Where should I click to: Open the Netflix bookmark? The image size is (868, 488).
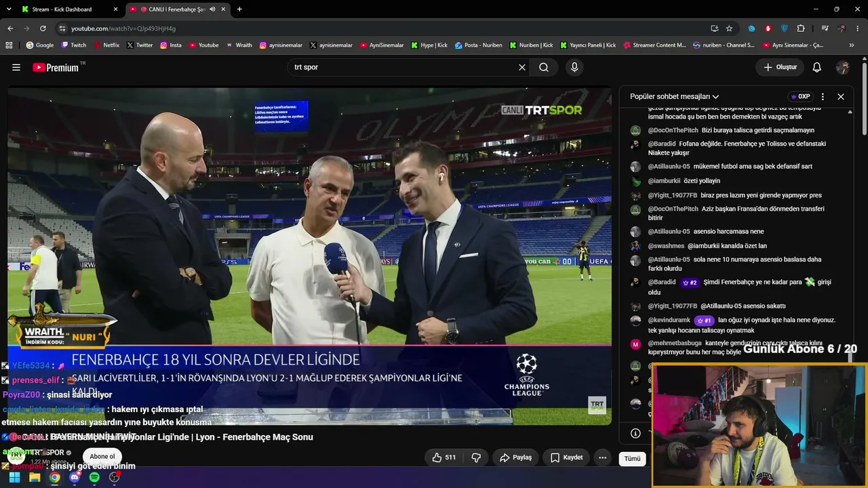tap(106, 45)
